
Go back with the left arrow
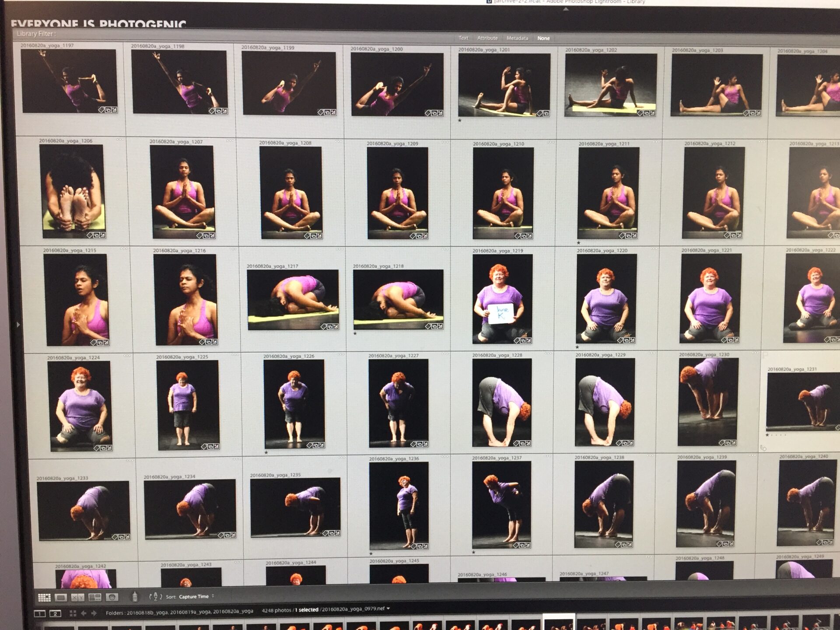pos(84,613)
